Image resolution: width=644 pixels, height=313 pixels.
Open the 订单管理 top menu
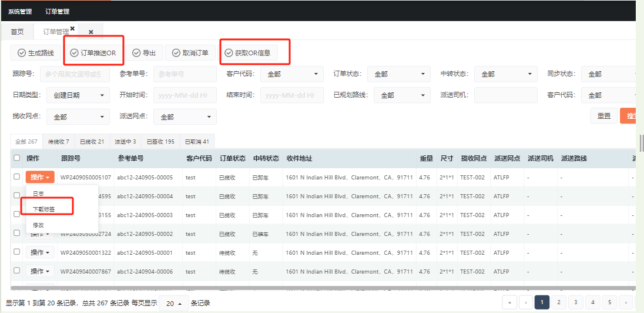(x=57, y=12)
